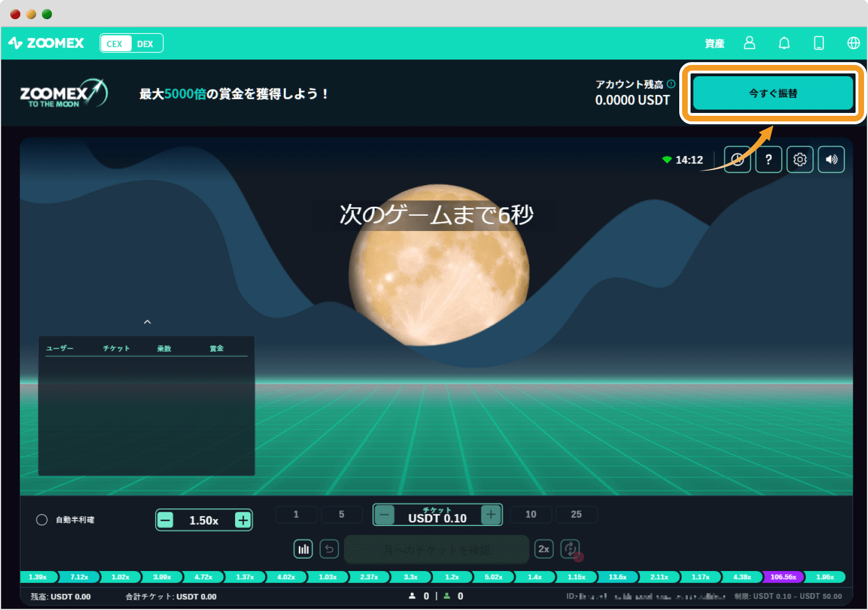
Task: Open the help question mark icon
Action: 769,159
